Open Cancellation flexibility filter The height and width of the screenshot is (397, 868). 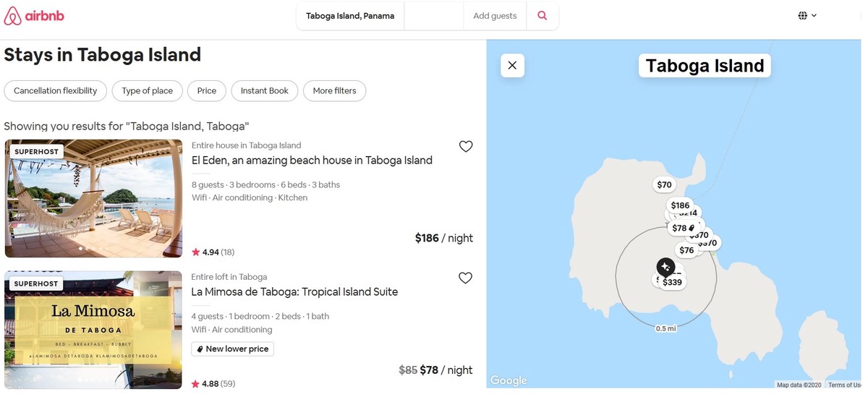tap(56, 91)
